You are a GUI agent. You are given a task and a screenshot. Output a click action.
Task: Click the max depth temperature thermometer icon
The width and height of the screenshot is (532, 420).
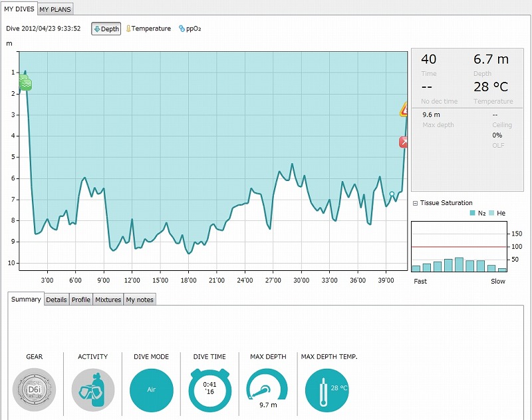[327, 390]
